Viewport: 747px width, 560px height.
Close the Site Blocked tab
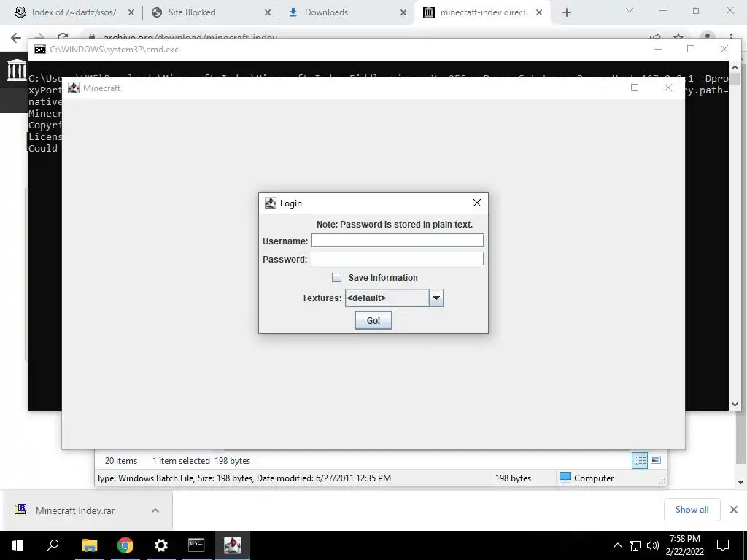click(x=268, y=13)
